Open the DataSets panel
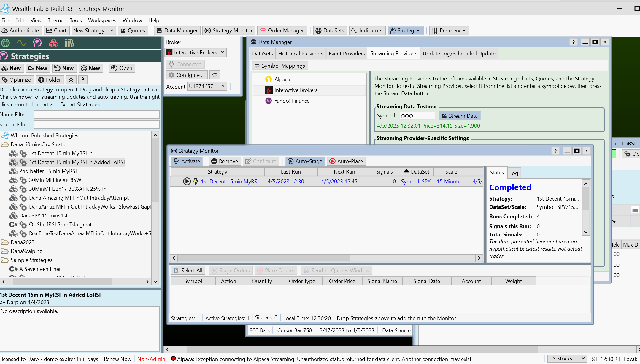 click(x=330, y=31)
